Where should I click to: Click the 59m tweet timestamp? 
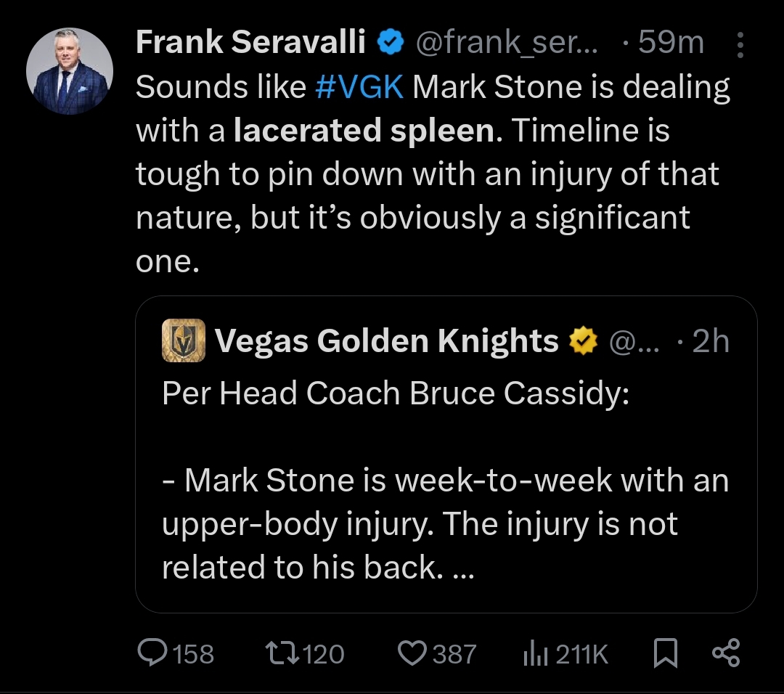click(x=671, y=41)
